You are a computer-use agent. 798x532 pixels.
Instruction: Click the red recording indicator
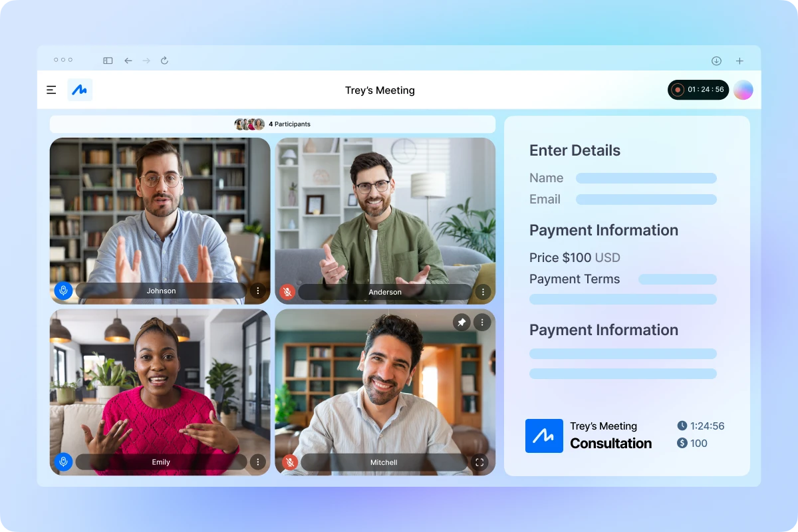(678, 89)
